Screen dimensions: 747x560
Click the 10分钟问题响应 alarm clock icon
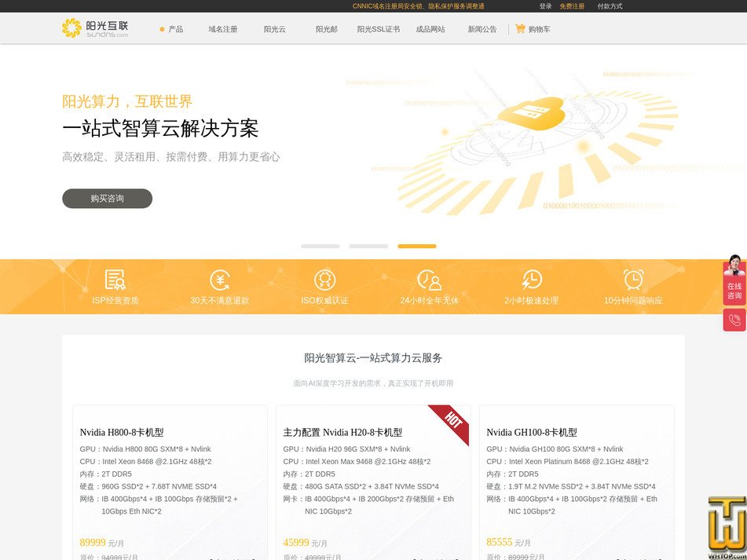[634, 280]
